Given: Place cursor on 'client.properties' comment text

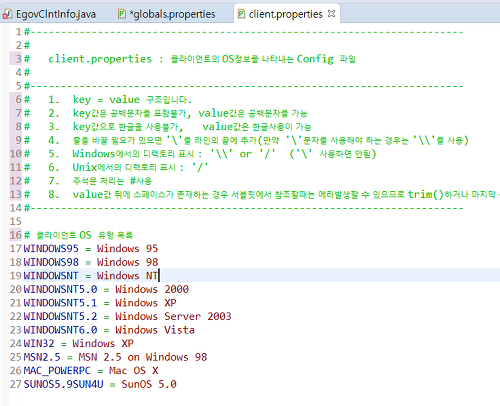Looking at the screenshot, I should click(100, 59).
